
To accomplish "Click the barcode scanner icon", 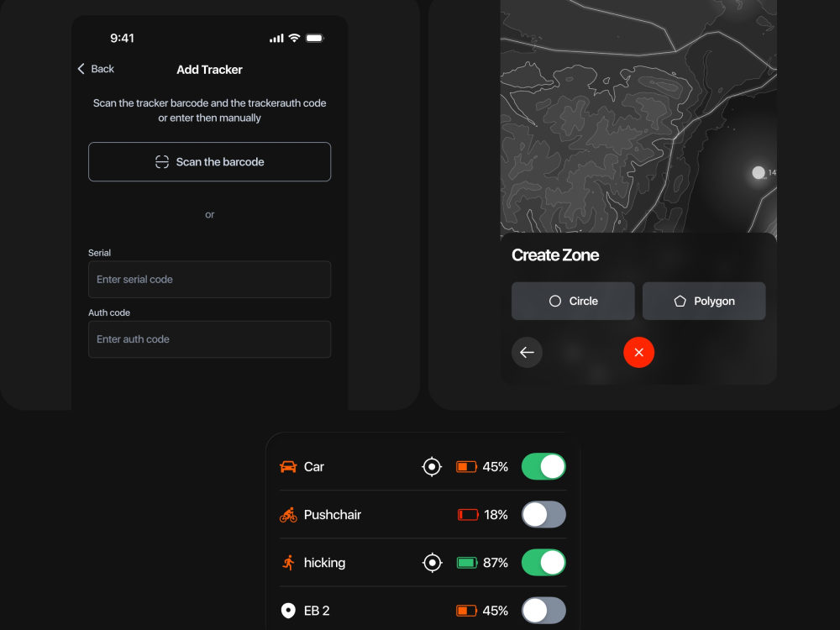I will [x=162, y=162].
